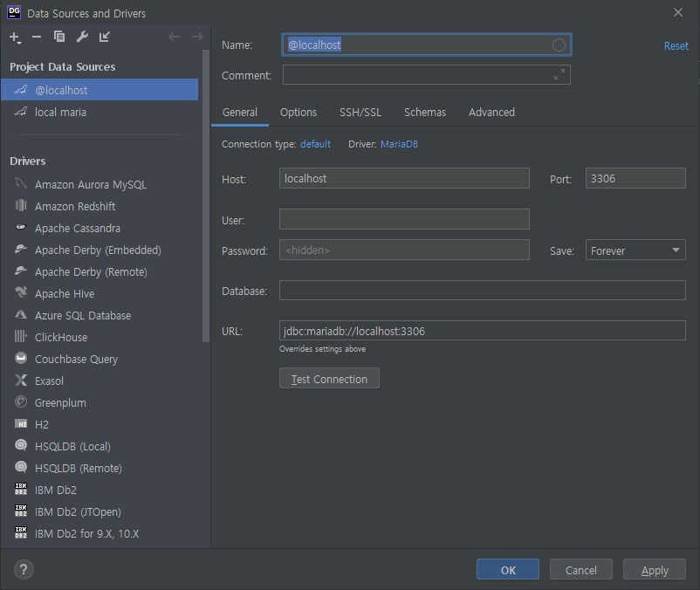This screenshot has height=590, width=700.
Task: Select Exasol driver
Action: pyautogui.click(x=100, y=381)
